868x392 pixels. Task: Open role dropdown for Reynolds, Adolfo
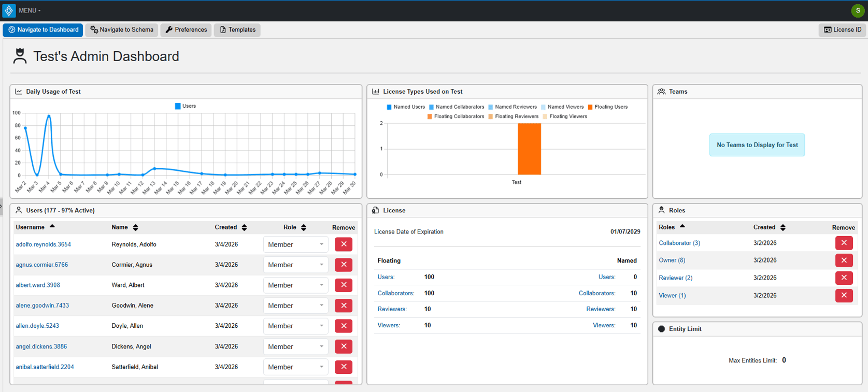point(295,244)
